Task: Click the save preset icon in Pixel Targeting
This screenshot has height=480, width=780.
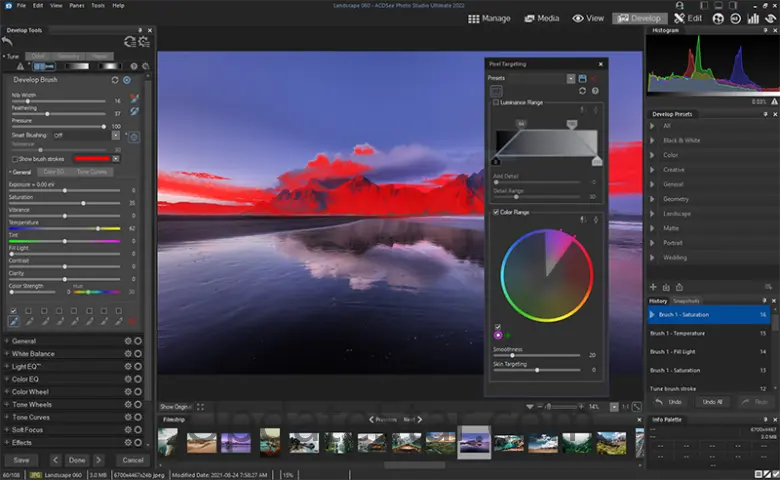Action: point(582,78)
